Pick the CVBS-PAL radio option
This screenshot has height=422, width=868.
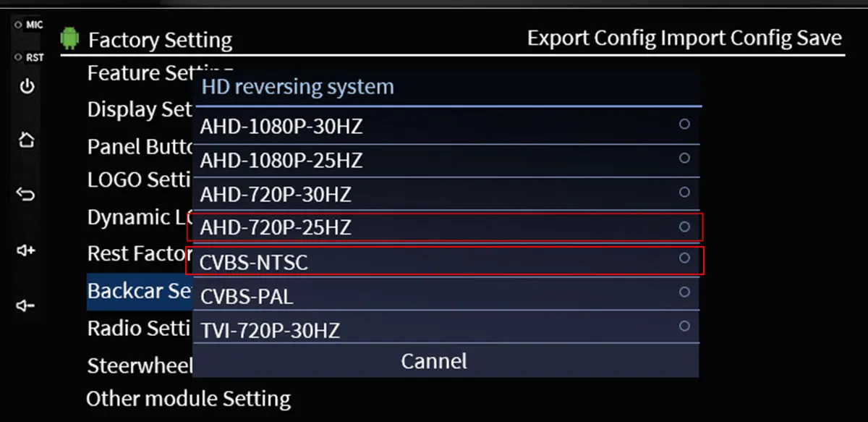point(684,292)
